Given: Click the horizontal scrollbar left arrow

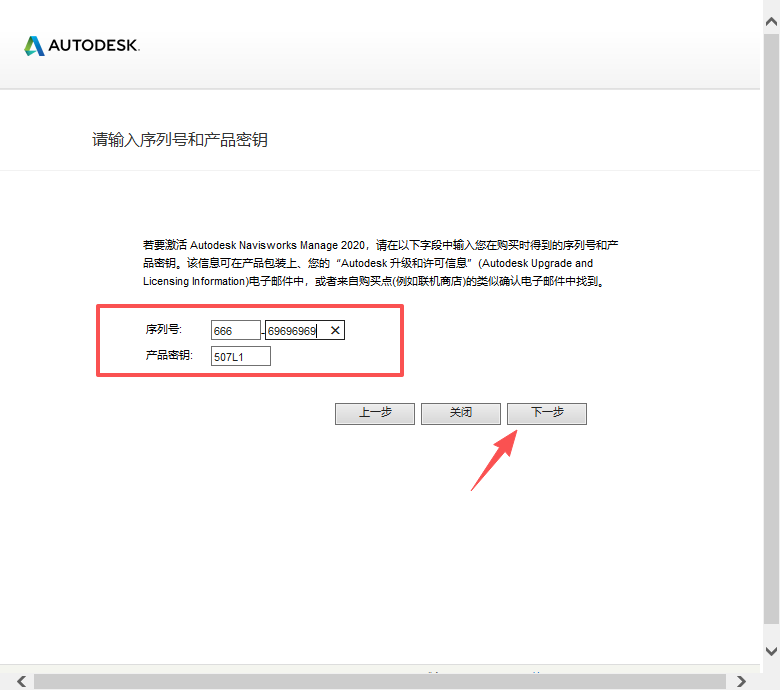Looking at the screenshot, I should (x=21, y=681).
